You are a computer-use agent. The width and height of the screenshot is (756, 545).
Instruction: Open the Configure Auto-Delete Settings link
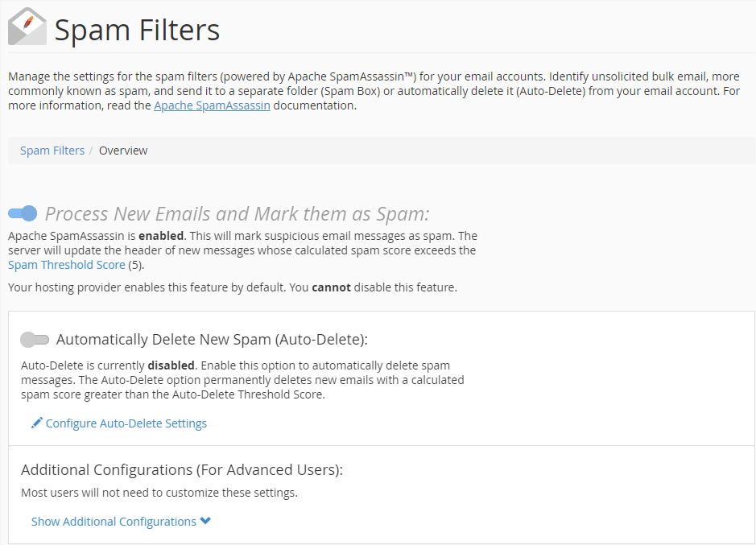tap(126, 423)
